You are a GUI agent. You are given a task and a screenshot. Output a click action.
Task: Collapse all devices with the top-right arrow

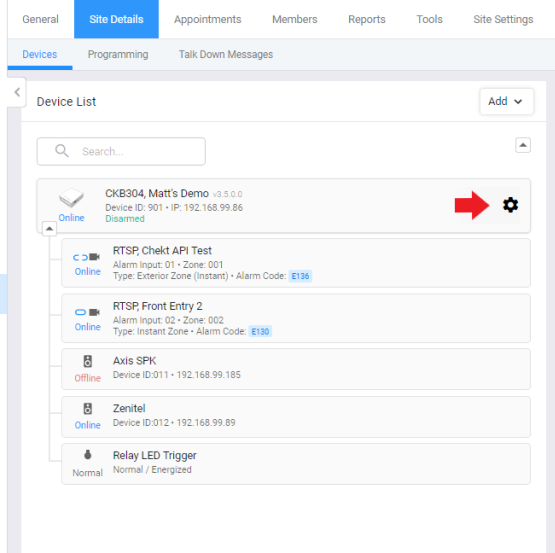(x=522, y=145)
